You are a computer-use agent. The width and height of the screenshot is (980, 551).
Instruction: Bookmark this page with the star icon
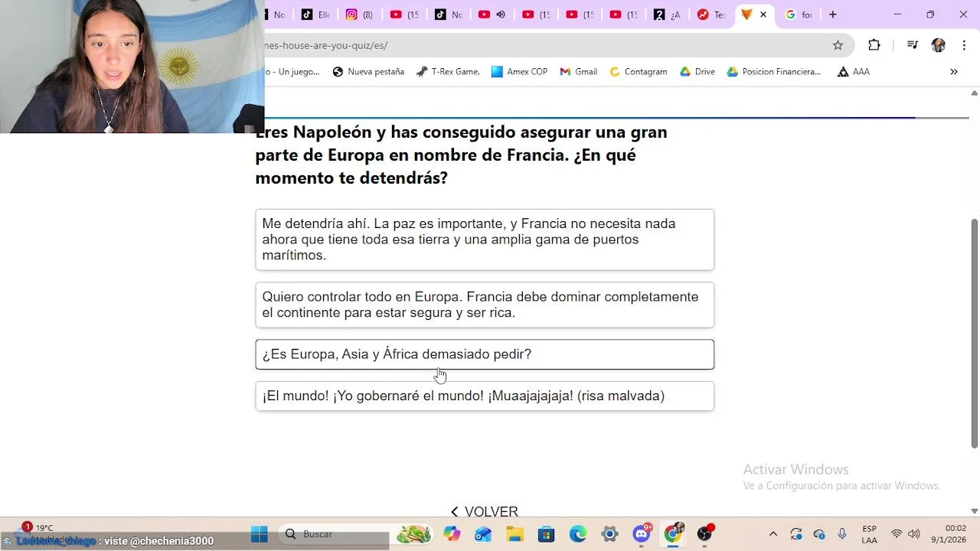pos(838,45)
